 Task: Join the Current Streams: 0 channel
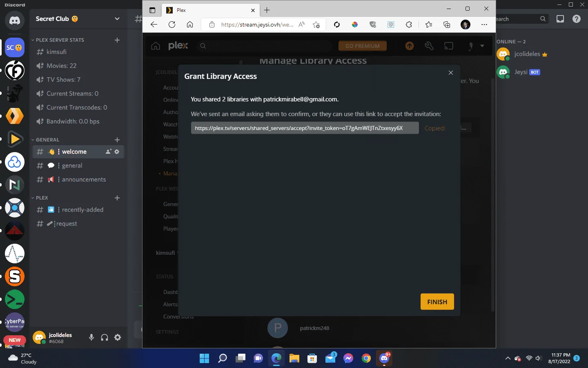tap(78, 94)
